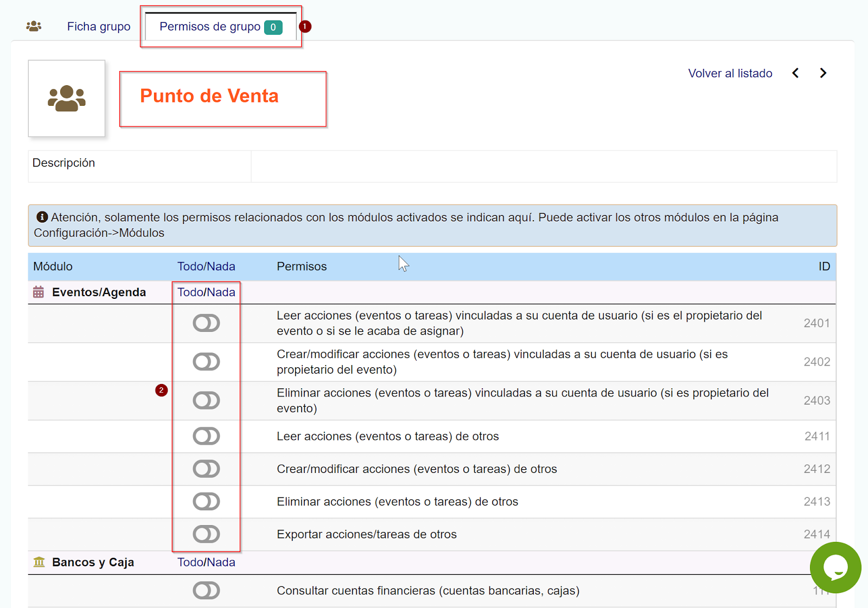Go to next group with right chevron
The image size is (868, 608).
coord(823,73)
